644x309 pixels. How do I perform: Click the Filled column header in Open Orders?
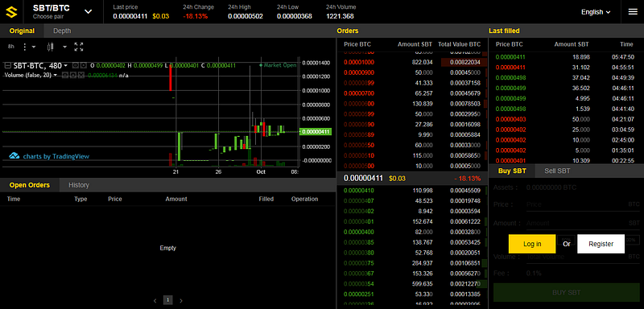266,199
